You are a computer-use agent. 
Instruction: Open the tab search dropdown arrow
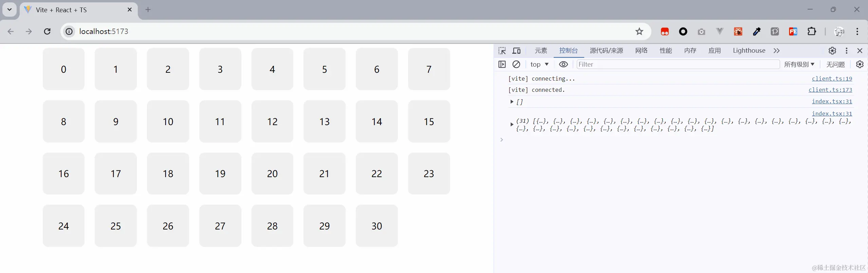(10, 10)
